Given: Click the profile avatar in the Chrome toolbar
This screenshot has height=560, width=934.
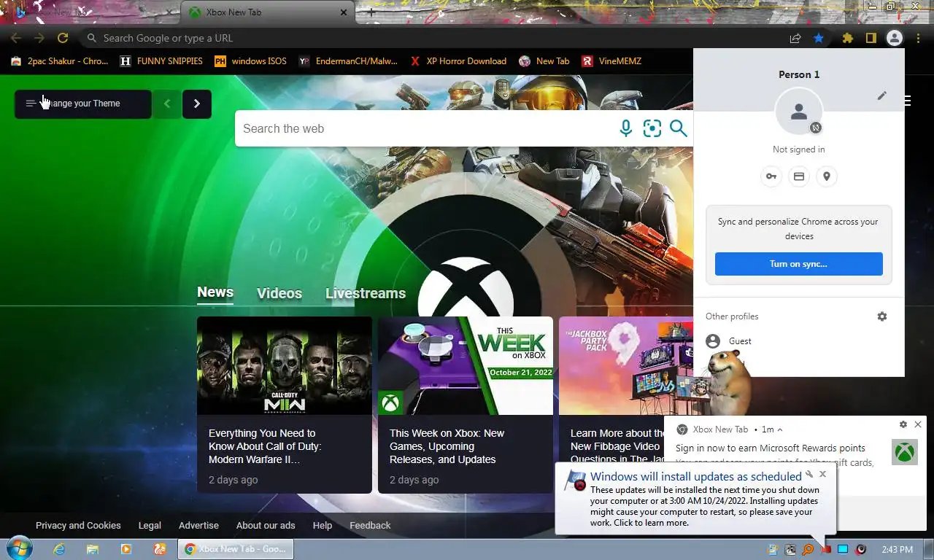Looking at the screenshot, I should [x=895, y=38].
